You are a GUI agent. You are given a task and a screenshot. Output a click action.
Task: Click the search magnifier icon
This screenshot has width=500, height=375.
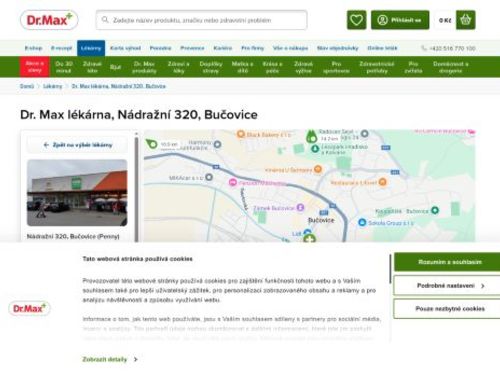[105, 20]
